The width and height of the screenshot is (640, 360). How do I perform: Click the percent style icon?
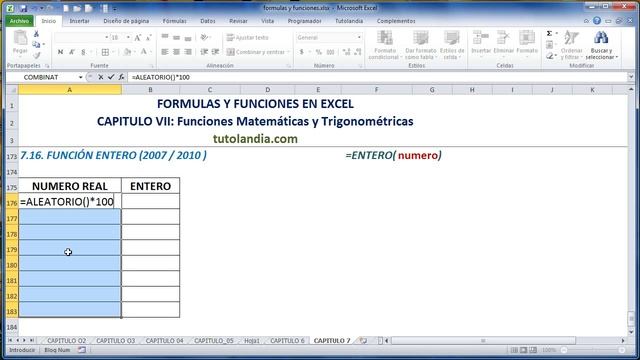[x=319, y=52]
